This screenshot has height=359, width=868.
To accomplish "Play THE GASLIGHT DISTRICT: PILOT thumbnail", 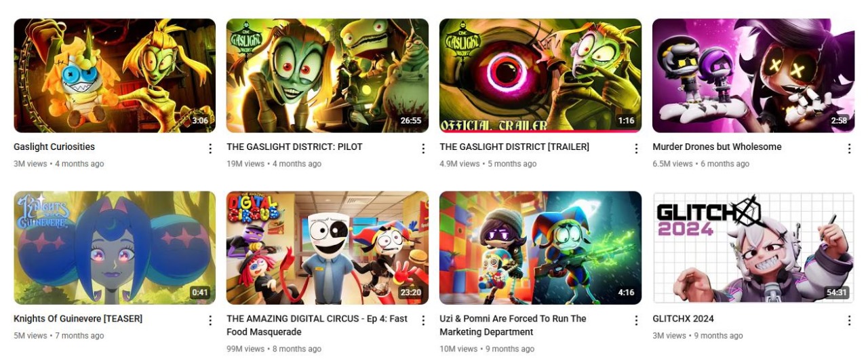I will pyautogui.click(x=328, y=75).
